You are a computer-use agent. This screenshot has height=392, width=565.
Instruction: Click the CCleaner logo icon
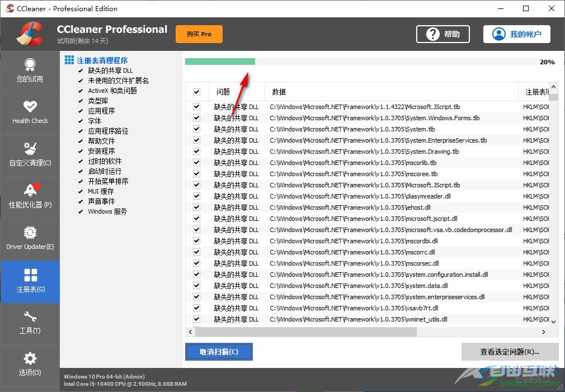(29, 34)
